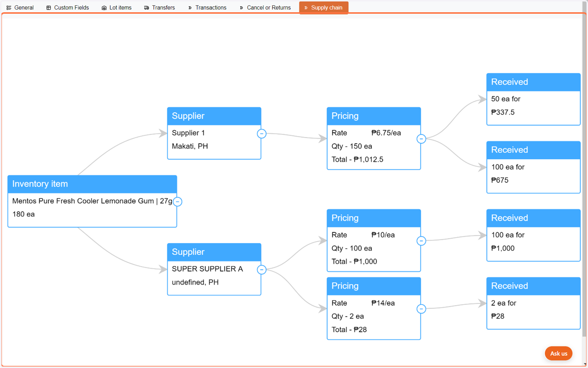Click the 2 ea for received text
The image size is (588, 368).
504,303
